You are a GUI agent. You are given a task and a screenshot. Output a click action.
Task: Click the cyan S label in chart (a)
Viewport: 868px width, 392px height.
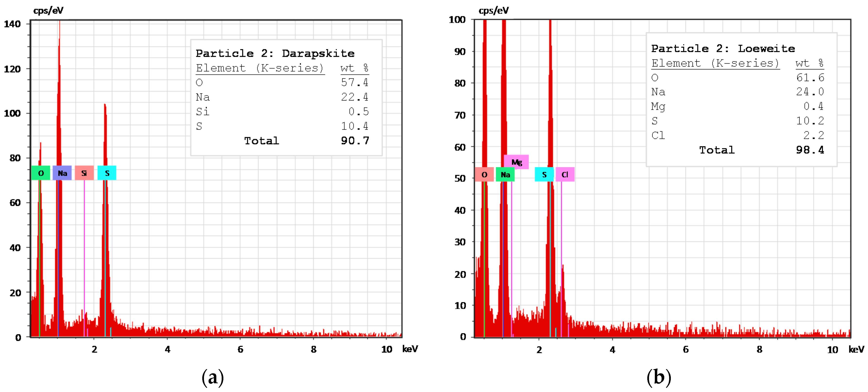coord(107,173)
